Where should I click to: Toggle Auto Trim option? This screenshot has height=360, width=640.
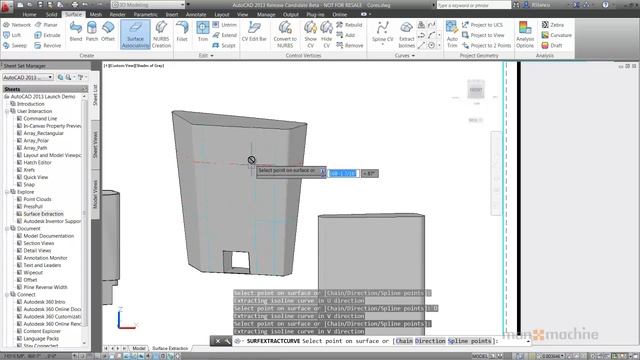tap(452, 34)
